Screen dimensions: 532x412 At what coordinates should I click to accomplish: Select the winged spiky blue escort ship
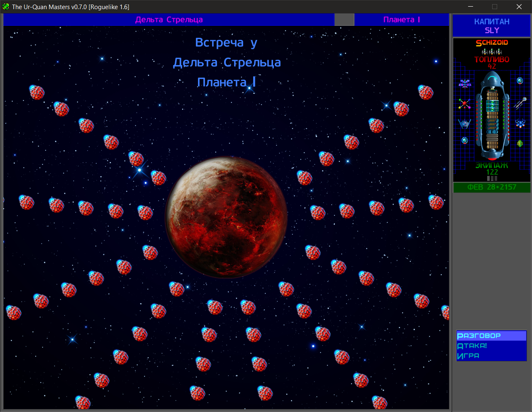pyautogui.click(x=464, y=124)
